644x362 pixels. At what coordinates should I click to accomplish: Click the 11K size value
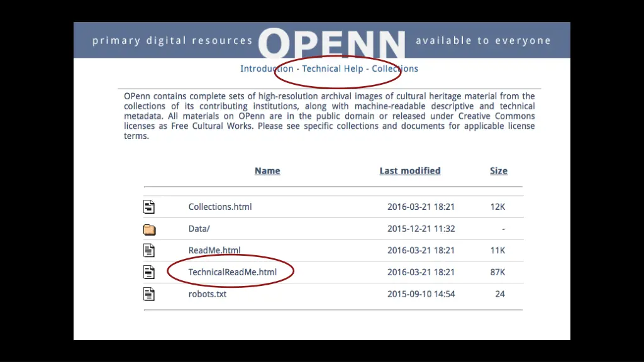(x=498, y=250)
